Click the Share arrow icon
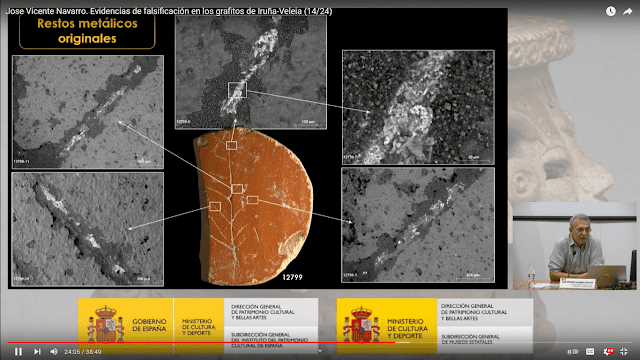640x360 pixels. (627, 11)
